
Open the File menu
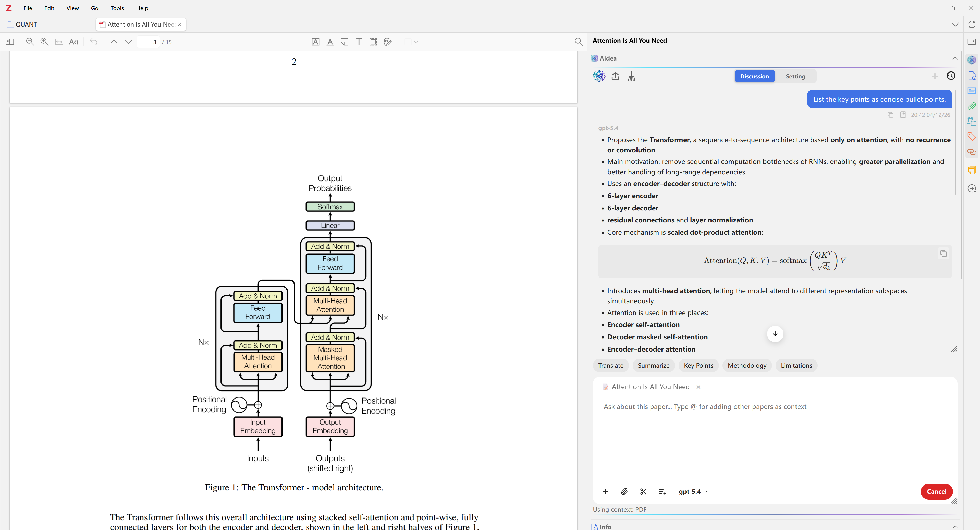pos(27,8)
